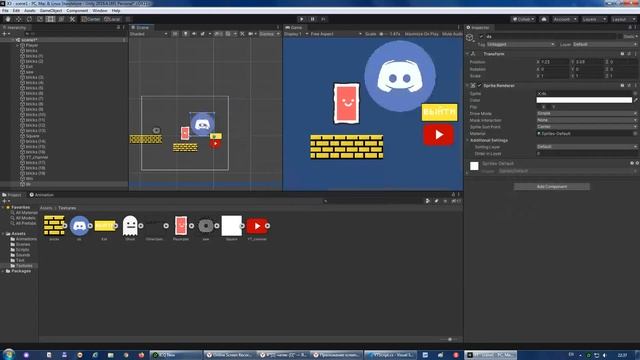Open the Assets menu

(x=30, y=11)
